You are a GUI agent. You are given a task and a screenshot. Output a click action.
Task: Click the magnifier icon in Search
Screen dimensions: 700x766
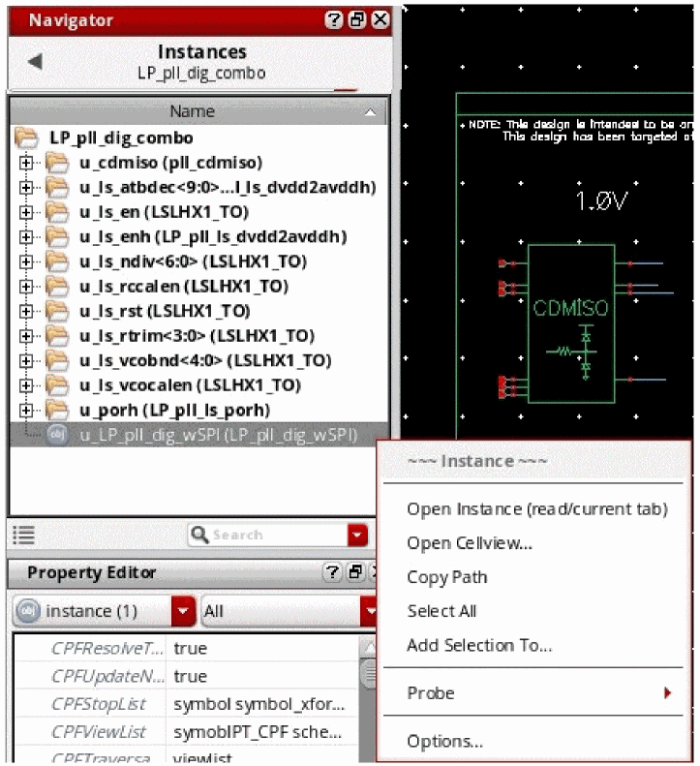pyautogui.click(x=199, y=535)
